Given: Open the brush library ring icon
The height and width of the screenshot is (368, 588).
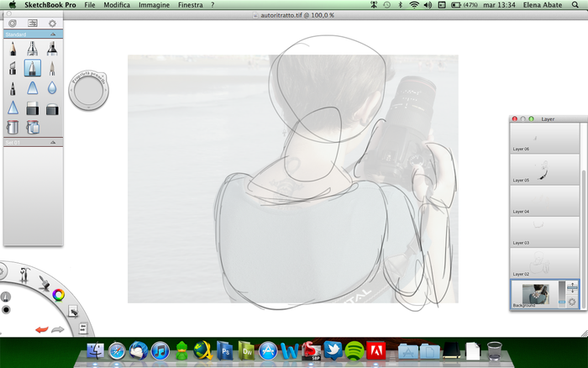Looking at the screenshot, I should pyautogui.click(x=13, y=24).
